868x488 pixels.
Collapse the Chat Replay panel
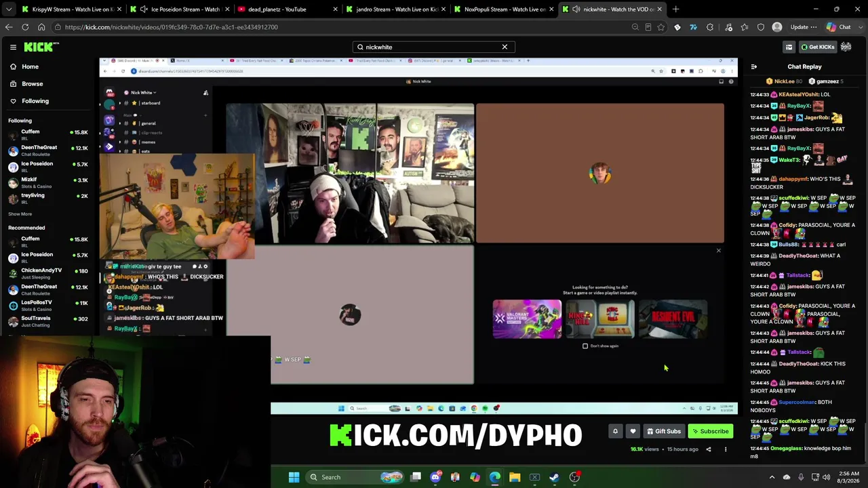pyautogui.click(x=753, y=66)
